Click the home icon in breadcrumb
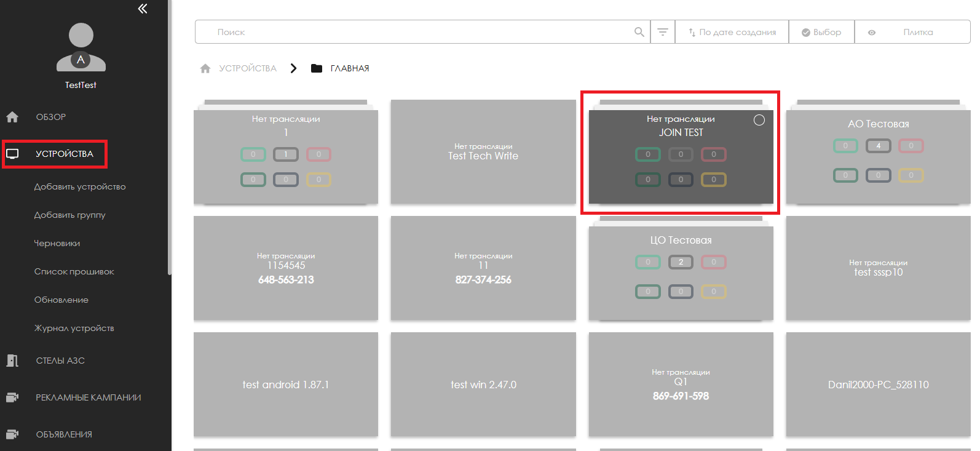This screenshot has height=451, width=980. click(x=205, y=68)
